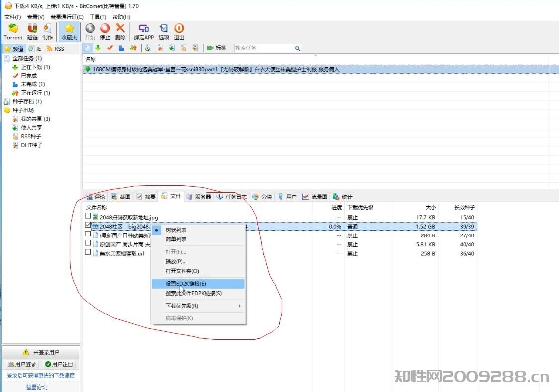
Task: Switch to the 服务器 tab
Action: [202, 196]
